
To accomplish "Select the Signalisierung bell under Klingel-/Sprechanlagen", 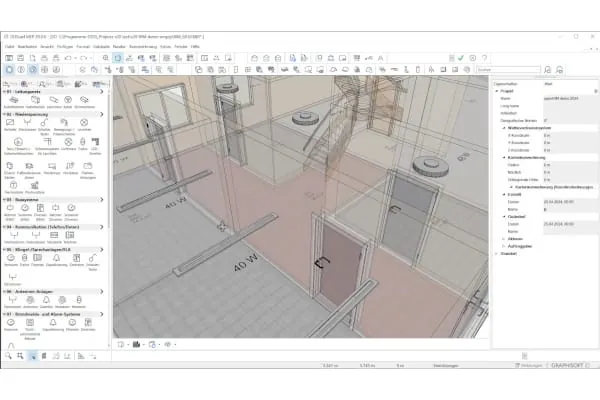I will click(x=56, y=258).
